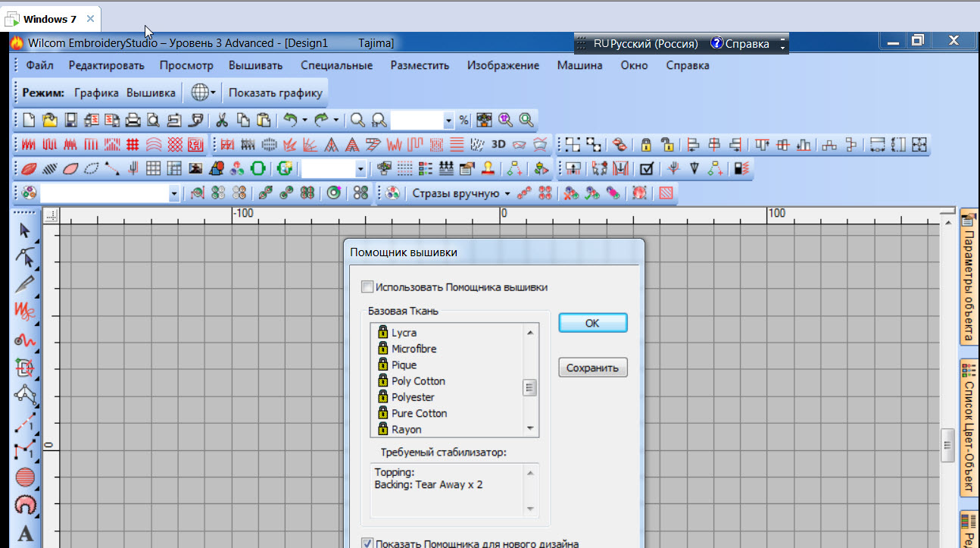The width and height of the screenshot is (980, 548).
Task: Click the Cut scissors icon
Action: click(222, 120)
